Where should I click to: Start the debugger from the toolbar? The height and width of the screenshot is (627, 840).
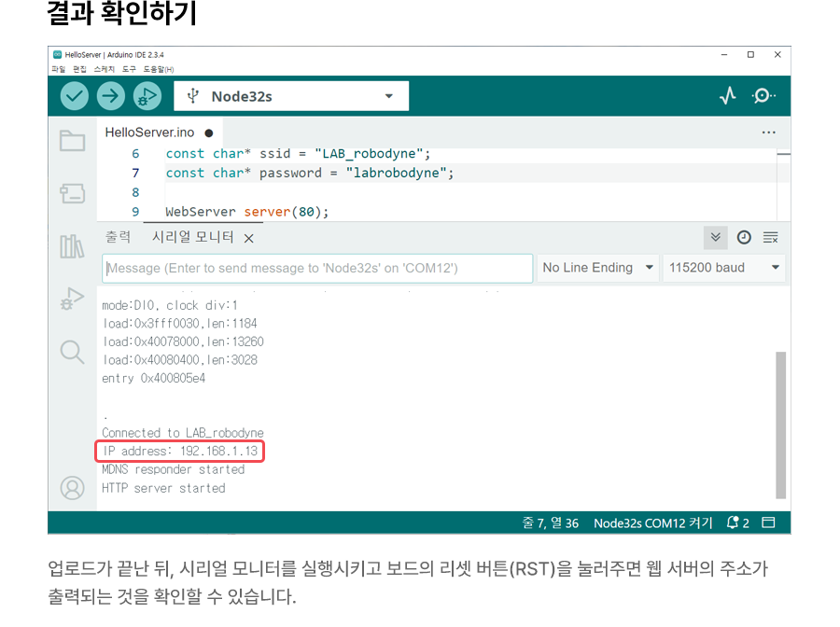point(147,96)
